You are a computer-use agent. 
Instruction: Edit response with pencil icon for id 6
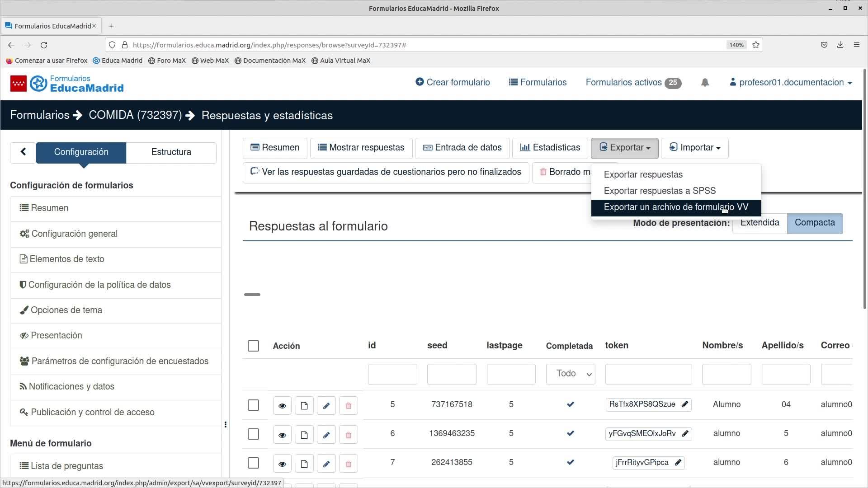tap(326, 435)
